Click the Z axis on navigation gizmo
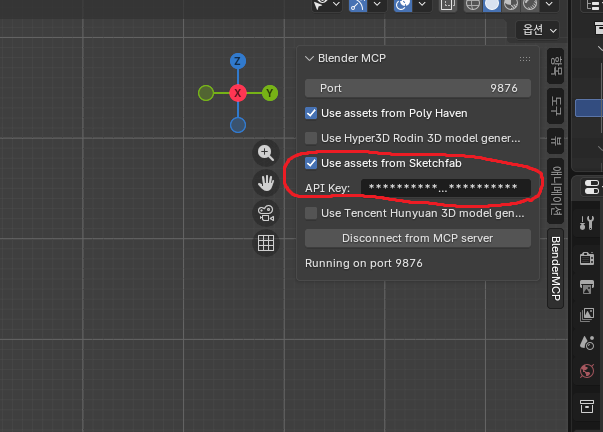This screenshot has width=603, height=432. tap(238, 61)
